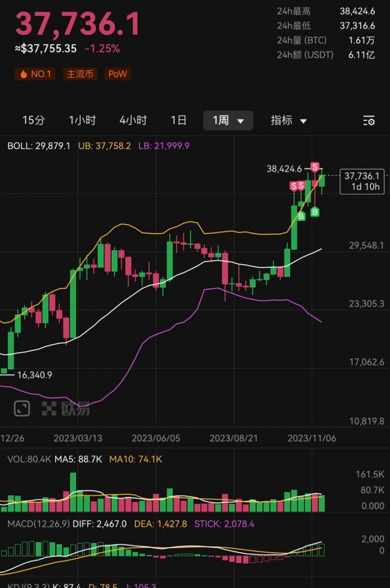Tap the 2023/06/05 date axis label

pos(155,438)
